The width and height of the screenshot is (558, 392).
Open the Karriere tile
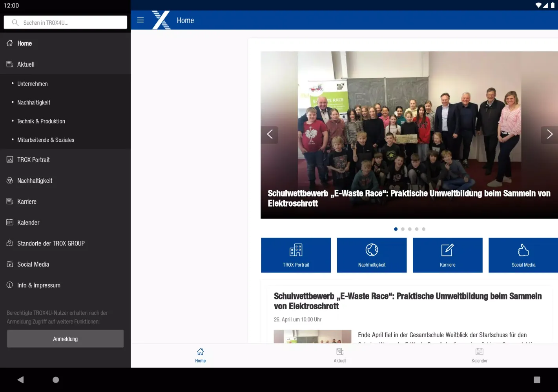[447, 255]
